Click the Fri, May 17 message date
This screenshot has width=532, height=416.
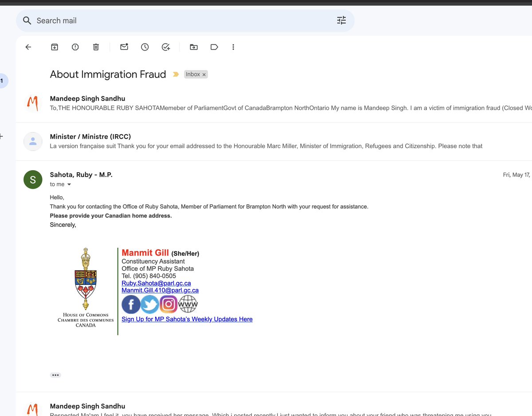tap(517, 175)
